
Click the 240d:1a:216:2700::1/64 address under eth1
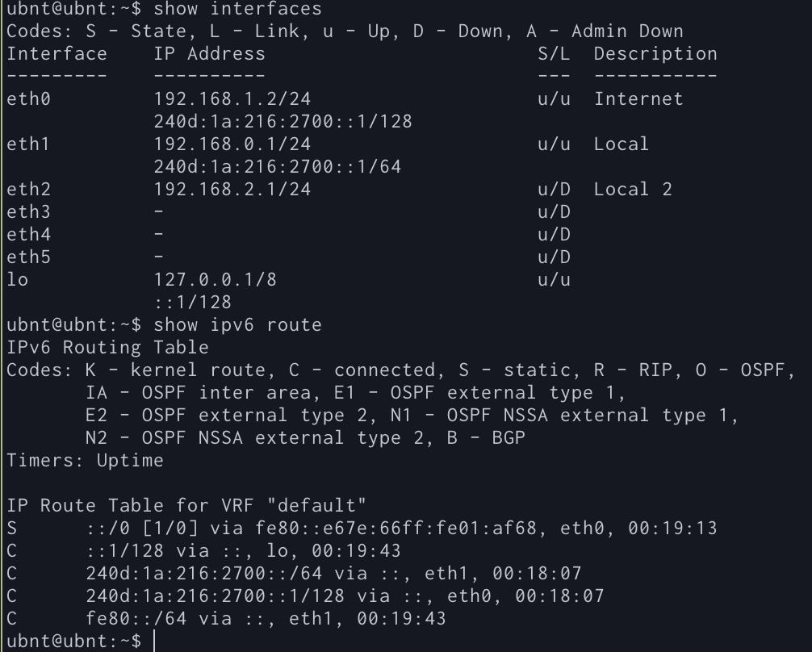tap(278, 166)
